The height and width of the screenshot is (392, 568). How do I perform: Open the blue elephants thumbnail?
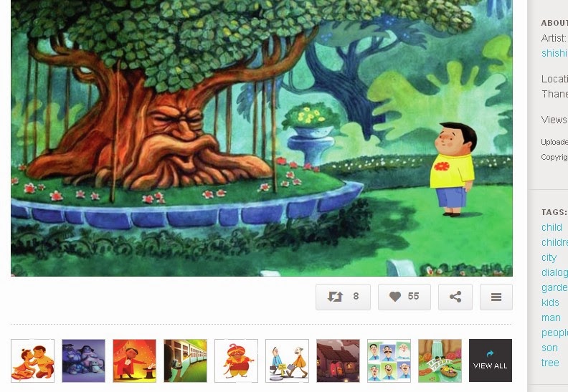point(84,360)
